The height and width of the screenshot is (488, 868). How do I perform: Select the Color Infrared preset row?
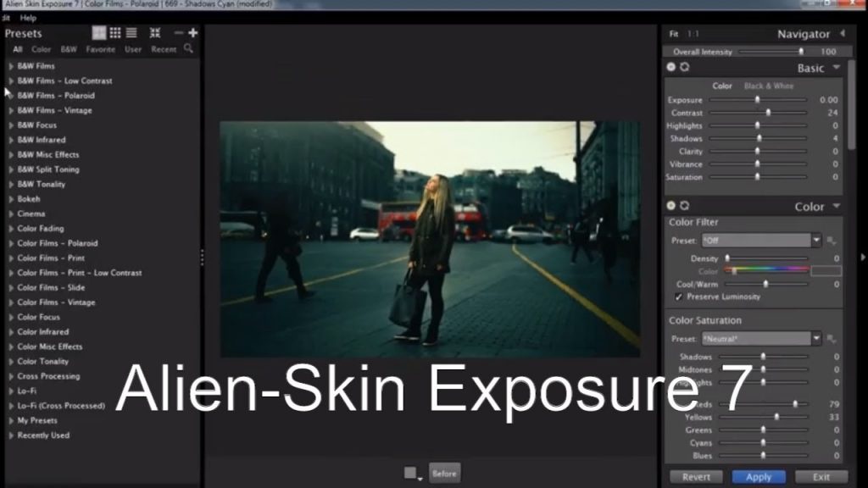click(42, 332)
